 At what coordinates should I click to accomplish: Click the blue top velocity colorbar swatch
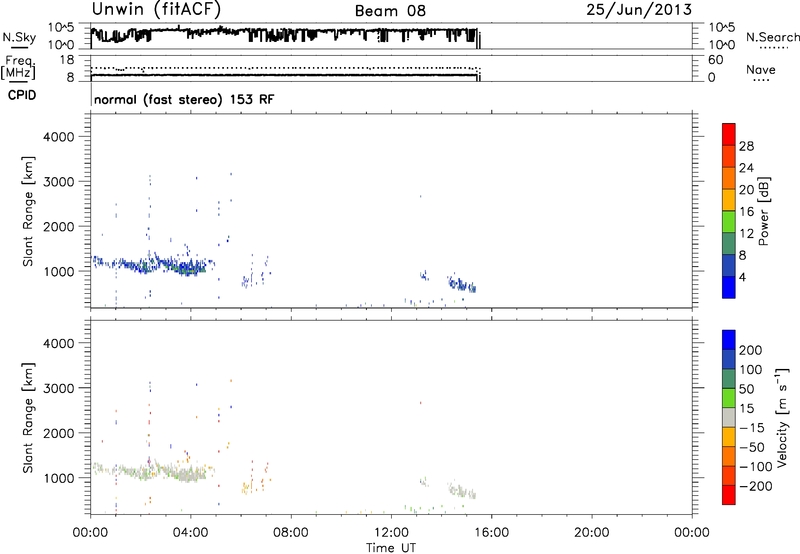click(729, 340)
